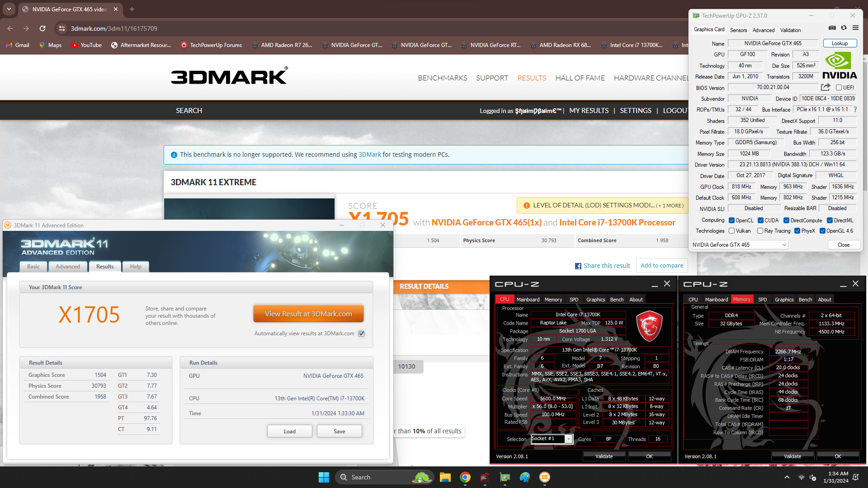868x488 pixels.
Task: Click the Facebook Share this result icon
Action: 578,266
